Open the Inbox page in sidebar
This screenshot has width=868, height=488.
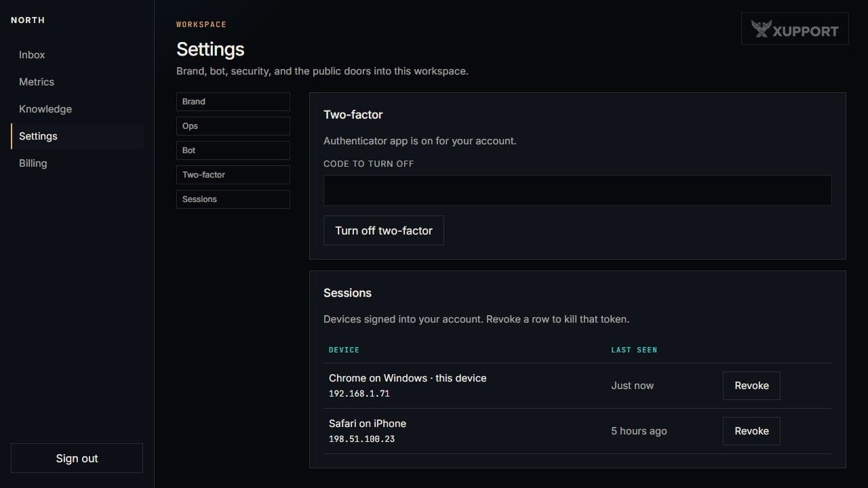point(77,55)
